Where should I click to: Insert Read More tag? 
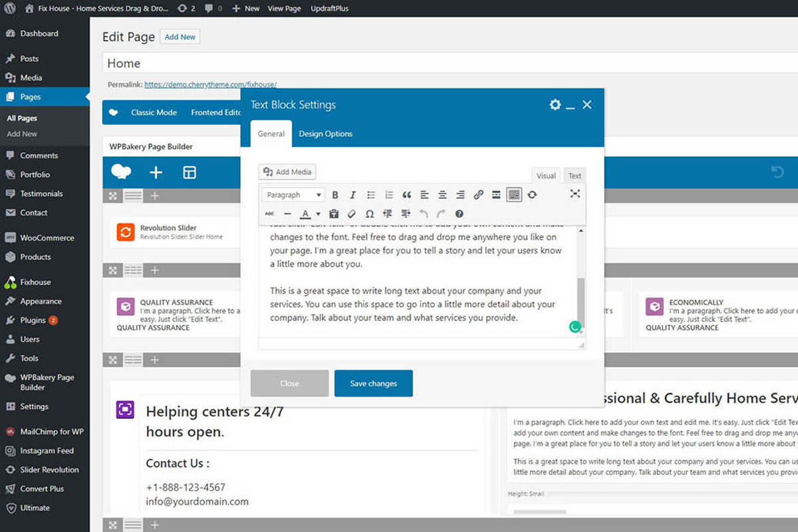tap(496, 195)
